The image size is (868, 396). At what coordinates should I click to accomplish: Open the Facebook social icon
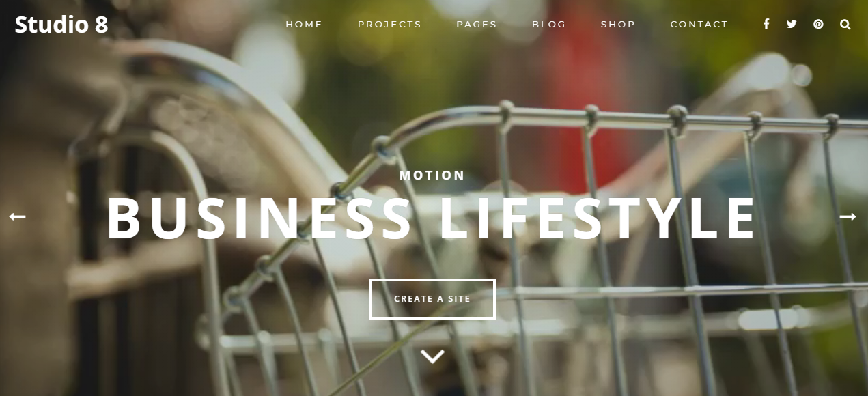(766, 24)
